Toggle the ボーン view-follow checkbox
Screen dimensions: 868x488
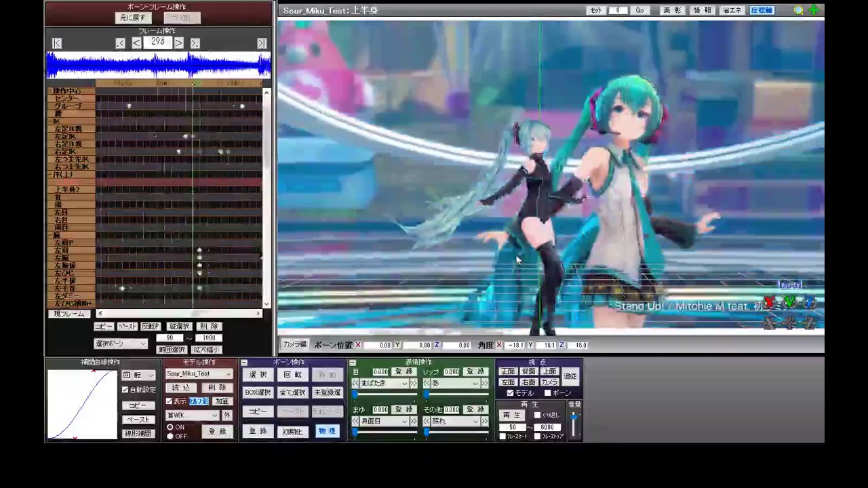547,393
